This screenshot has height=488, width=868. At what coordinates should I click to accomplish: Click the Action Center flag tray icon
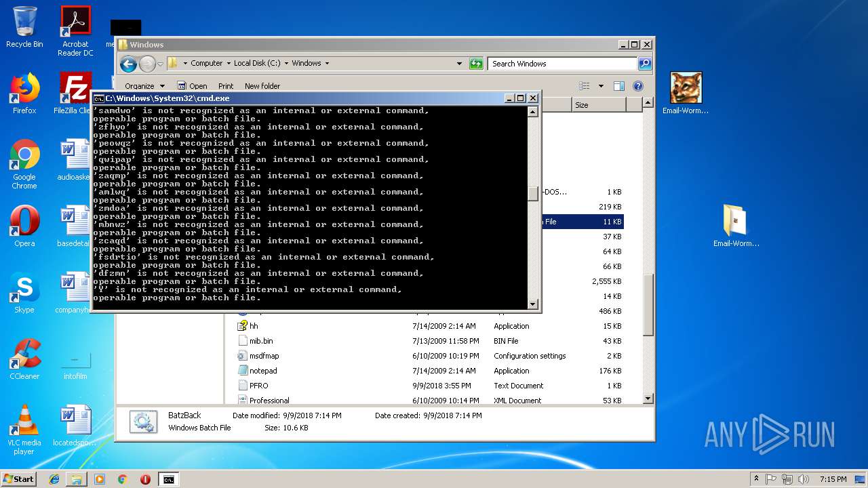[770, 479]
